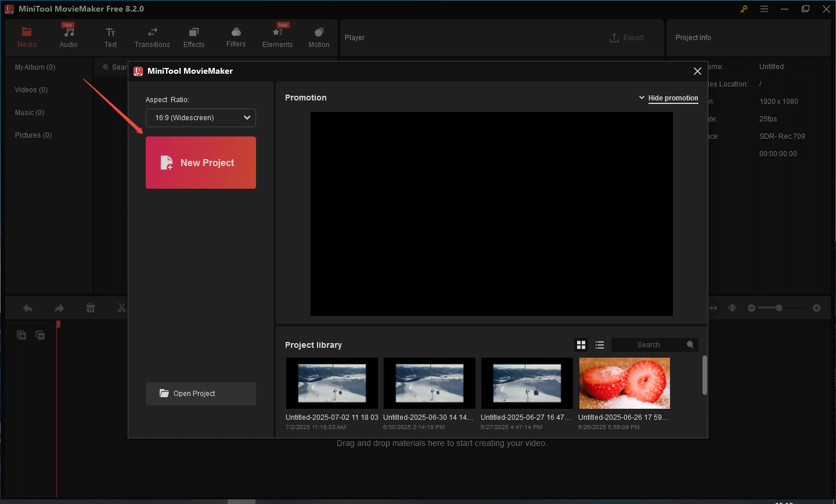Click the Export button in Player
Screen dimensions: 836x504
pos(626,38)
